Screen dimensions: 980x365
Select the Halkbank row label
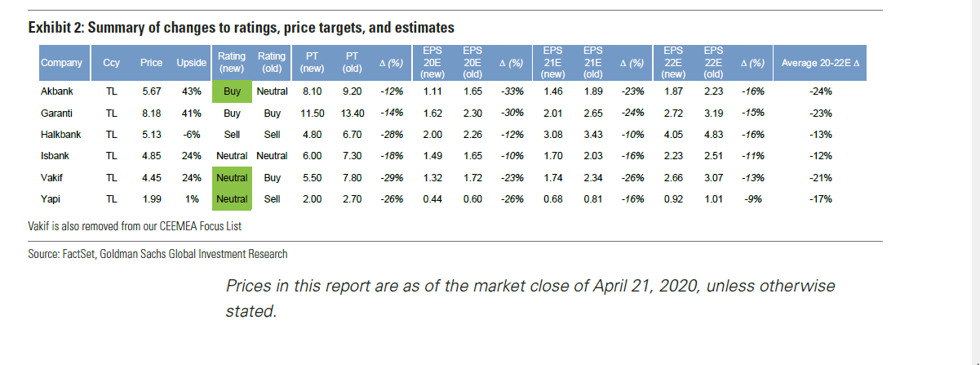(x=60, y=134)
